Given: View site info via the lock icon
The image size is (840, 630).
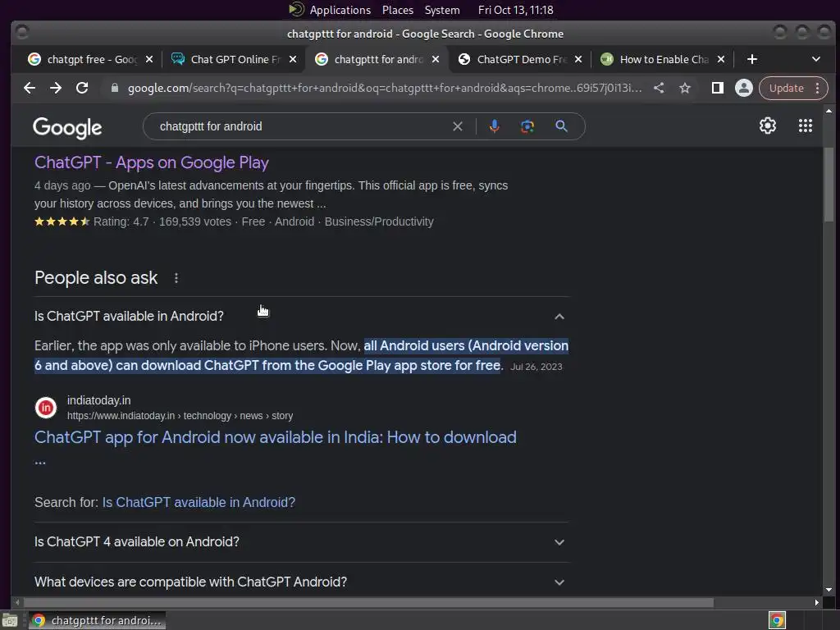Looking at the screenshot, I should pos(115,88).
